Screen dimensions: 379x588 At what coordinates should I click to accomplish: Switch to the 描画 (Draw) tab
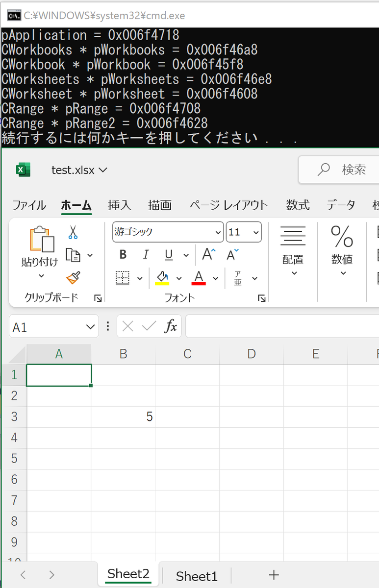[160, 205]
